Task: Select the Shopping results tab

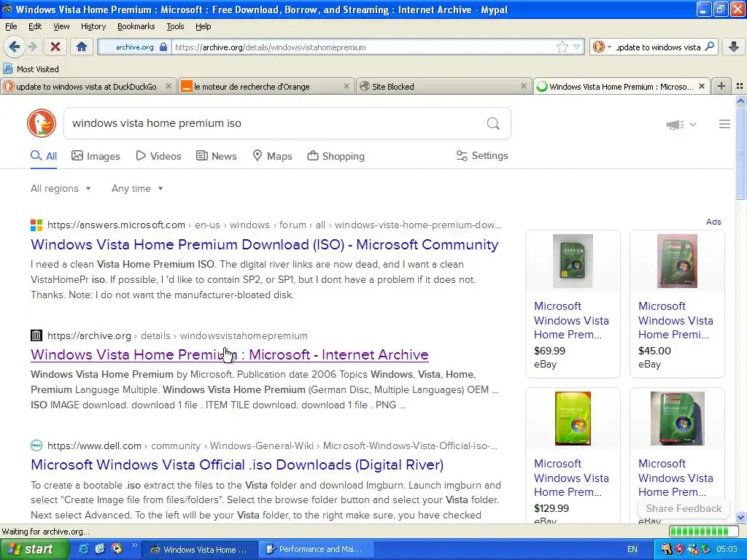Action: click(x=336, y=156)
